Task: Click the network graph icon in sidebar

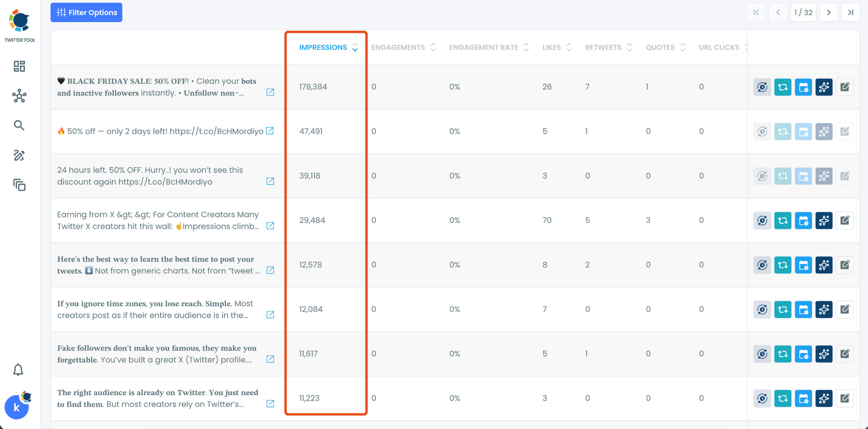Action: click(19, 96)
